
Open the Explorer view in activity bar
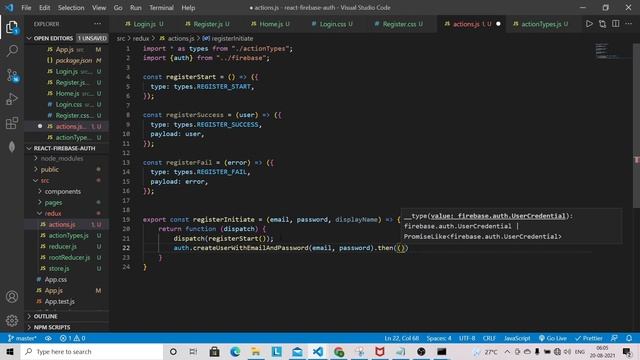(x=12, y=27)
